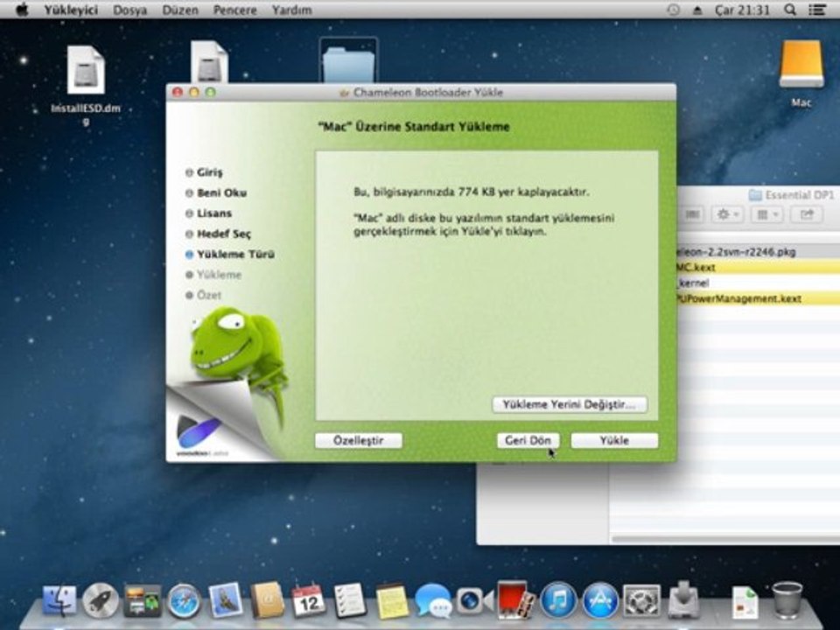Open Photo Booth in dock

click(516, 600)
